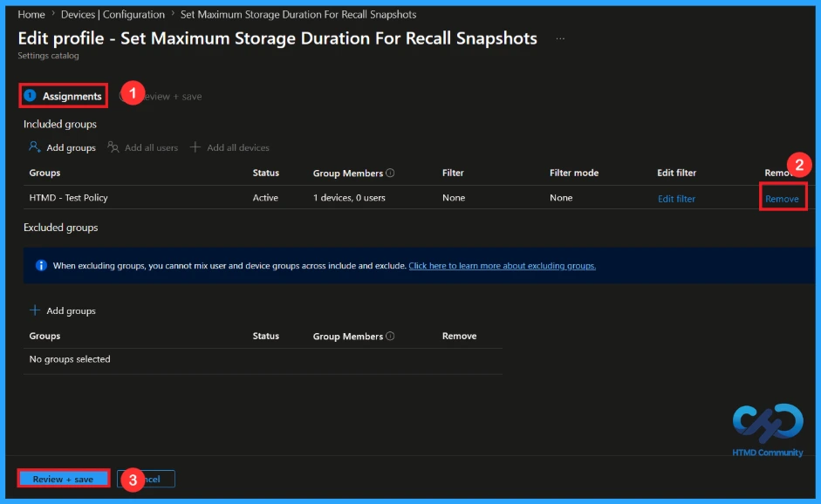The image size is (821, 504).
Task: Click the Remove header of excluded groups table
Action: [459, 336]
